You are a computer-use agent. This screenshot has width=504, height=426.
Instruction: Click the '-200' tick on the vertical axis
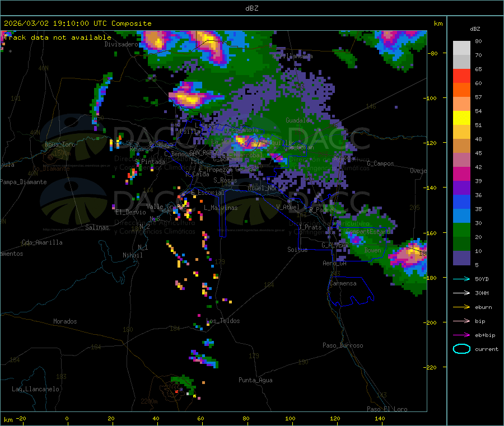pyautogui.click(x=430, y=322)
